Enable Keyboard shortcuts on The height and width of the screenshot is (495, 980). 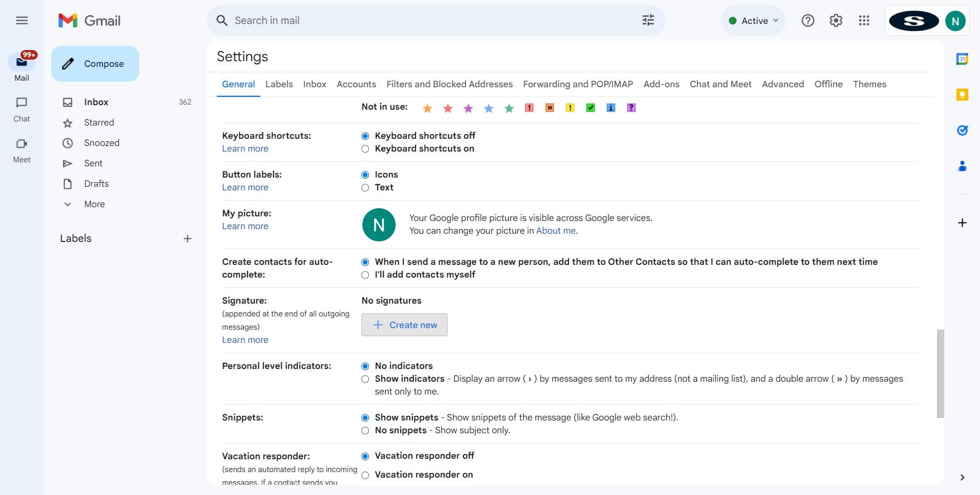tap(365, 149)
